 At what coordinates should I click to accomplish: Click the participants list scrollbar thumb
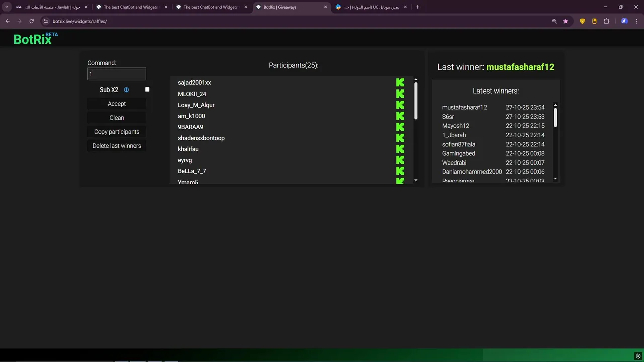coord(416,101)
